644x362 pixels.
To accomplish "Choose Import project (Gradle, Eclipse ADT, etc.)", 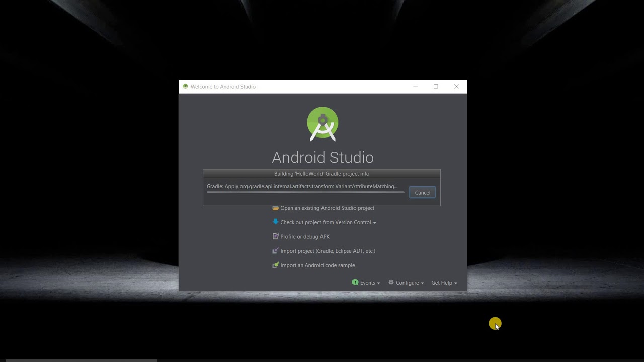I will (x=328, y=251).
